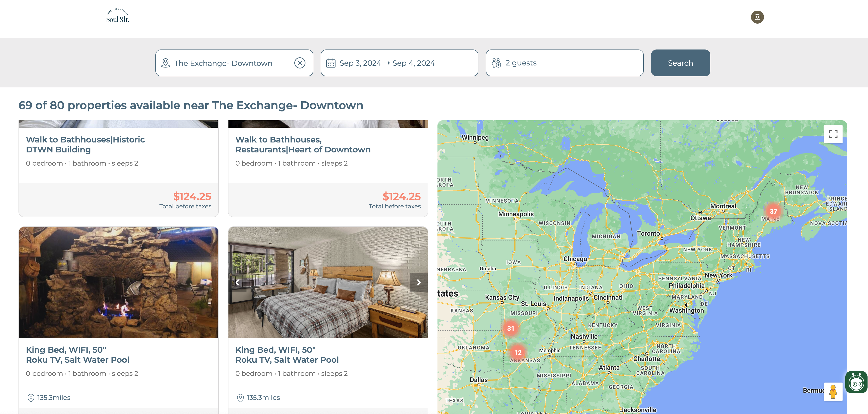Show previous photo on bedroom listing

coord(237,283)
